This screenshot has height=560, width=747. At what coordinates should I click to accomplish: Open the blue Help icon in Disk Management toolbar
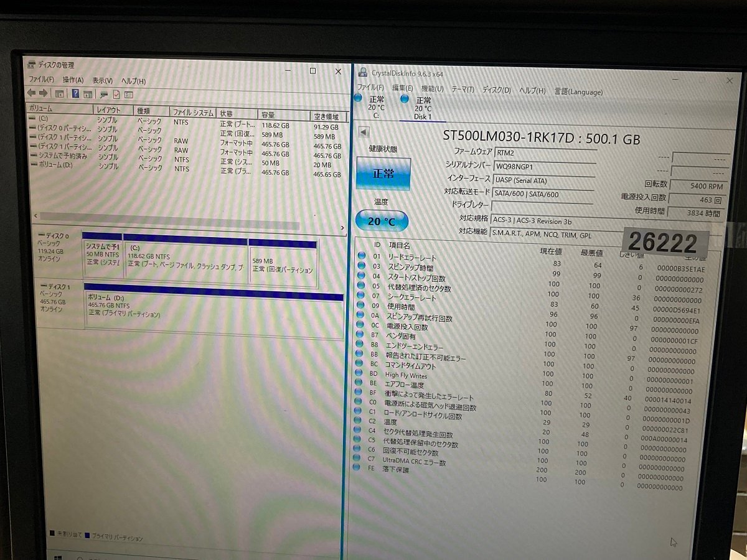click(x=75, y=94)
